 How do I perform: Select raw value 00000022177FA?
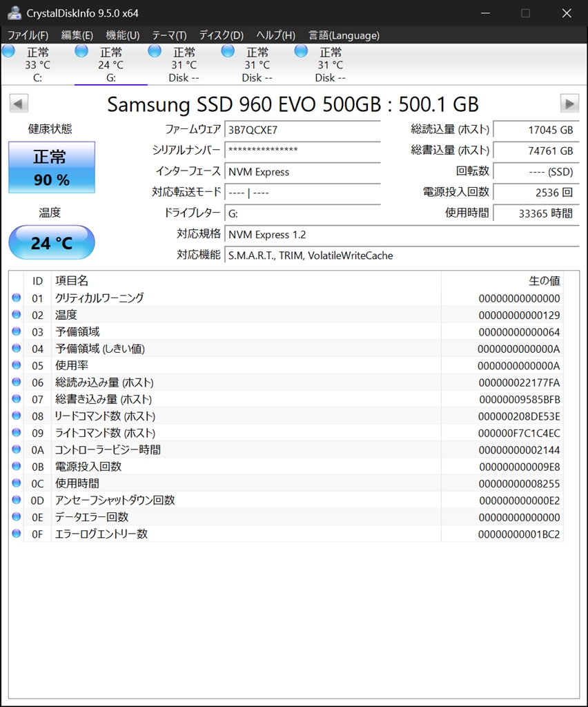click(519, 382)
